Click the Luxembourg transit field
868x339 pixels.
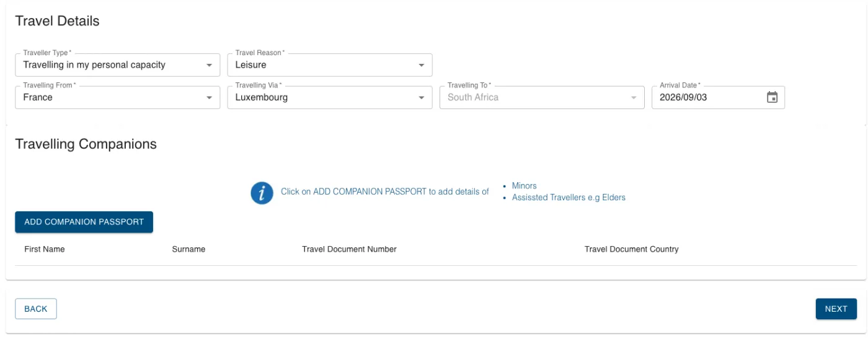(x=329, y=97)
